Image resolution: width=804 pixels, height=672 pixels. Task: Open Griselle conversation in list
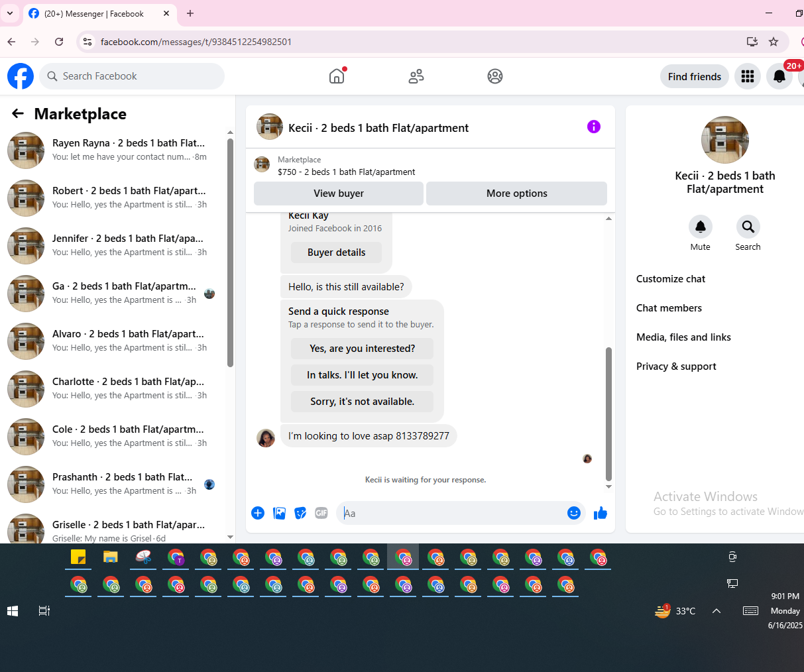113,528
